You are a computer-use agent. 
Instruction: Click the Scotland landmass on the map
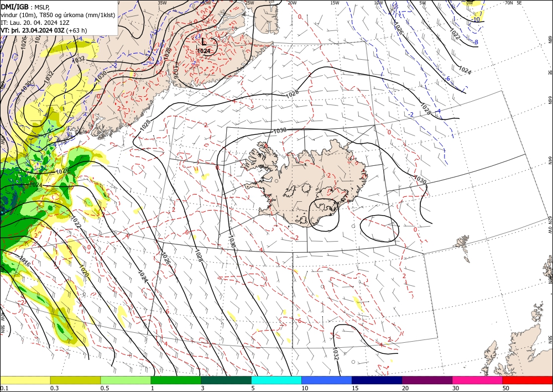522,349
